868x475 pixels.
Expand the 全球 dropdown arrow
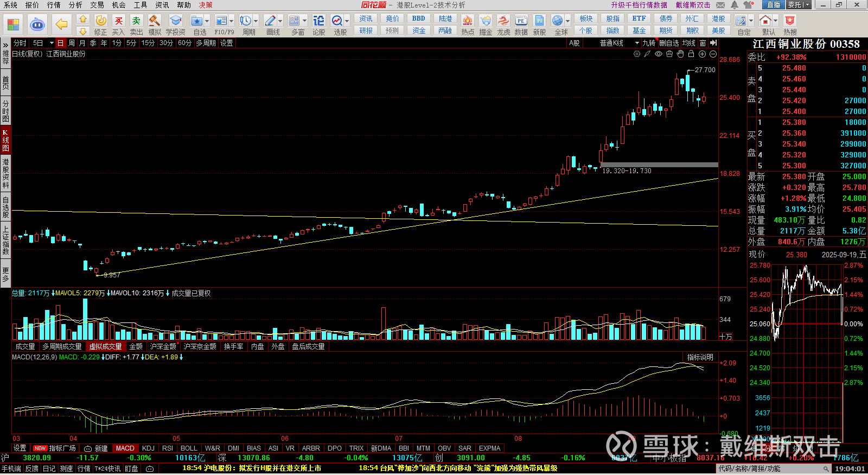[568, 21]
